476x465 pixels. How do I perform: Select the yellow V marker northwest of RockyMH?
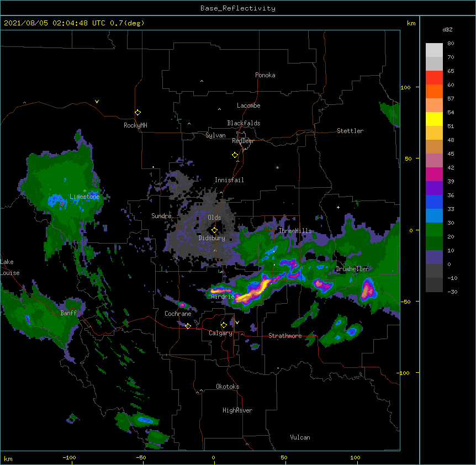[x=97, y=102]
